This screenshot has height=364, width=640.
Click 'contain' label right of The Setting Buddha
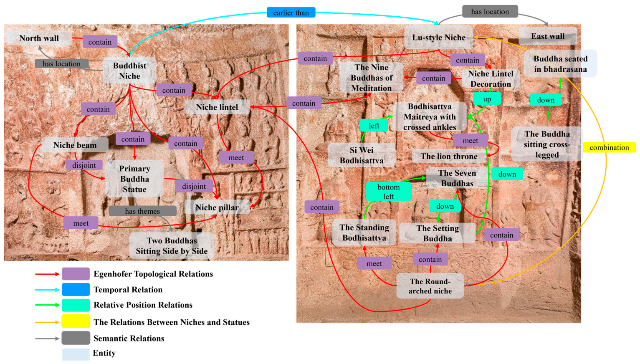coord(502,235)
